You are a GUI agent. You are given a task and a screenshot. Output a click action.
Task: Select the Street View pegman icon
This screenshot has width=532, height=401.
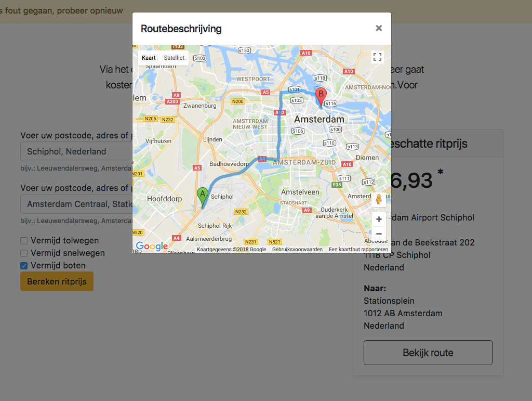pyautogui.click(x=379, y=199)
